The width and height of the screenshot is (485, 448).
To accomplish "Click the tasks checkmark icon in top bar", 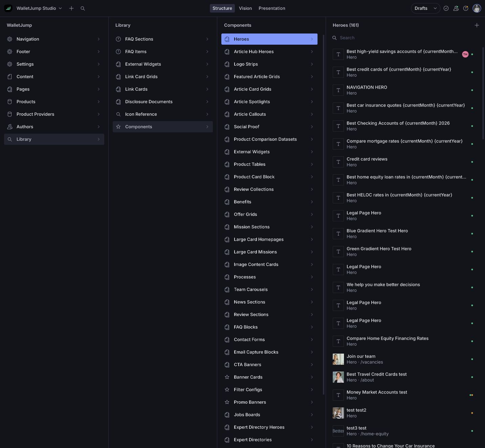I will [446, 8].
